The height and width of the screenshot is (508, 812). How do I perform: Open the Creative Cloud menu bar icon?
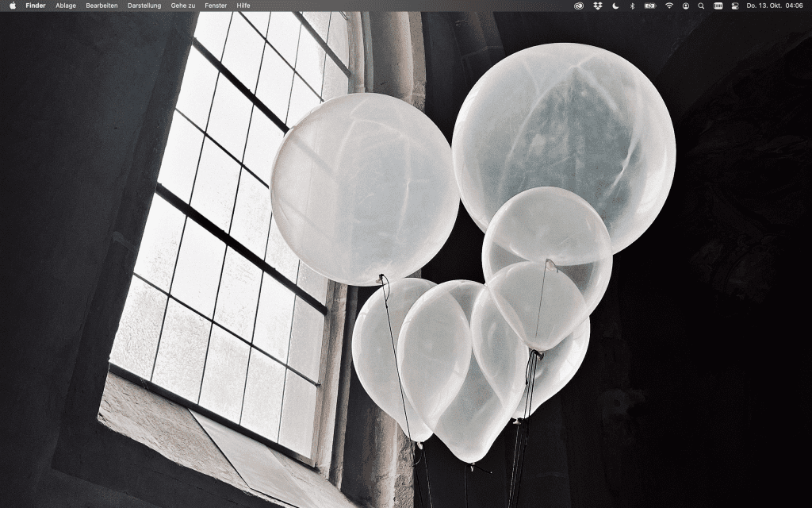[x=579, y=6]
